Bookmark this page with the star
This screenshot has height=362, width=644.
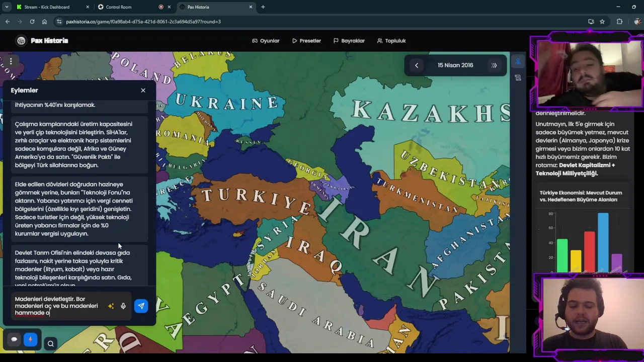[x=602, y=22]
